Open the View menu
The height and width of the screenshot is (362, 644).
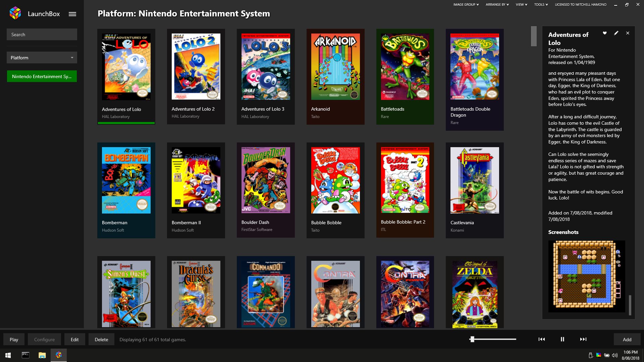tap(522, 5)
